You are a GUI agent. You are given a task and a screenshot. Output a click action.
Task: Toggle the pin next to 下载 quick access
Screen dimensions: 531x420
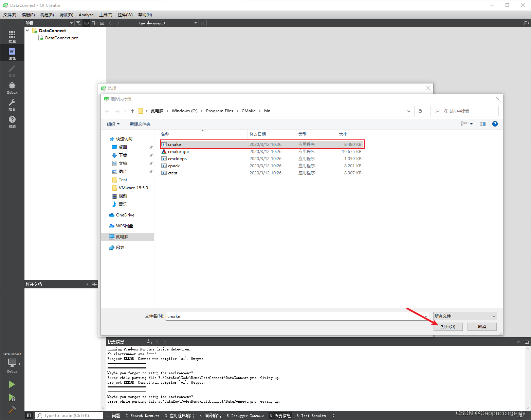[150, 155]
